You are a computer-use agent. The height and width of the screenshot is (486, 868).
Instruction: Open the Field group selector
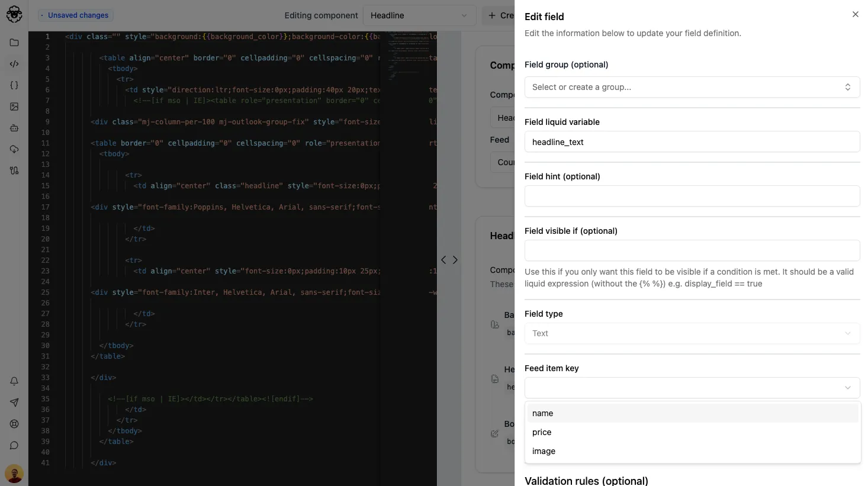point(692,87)
